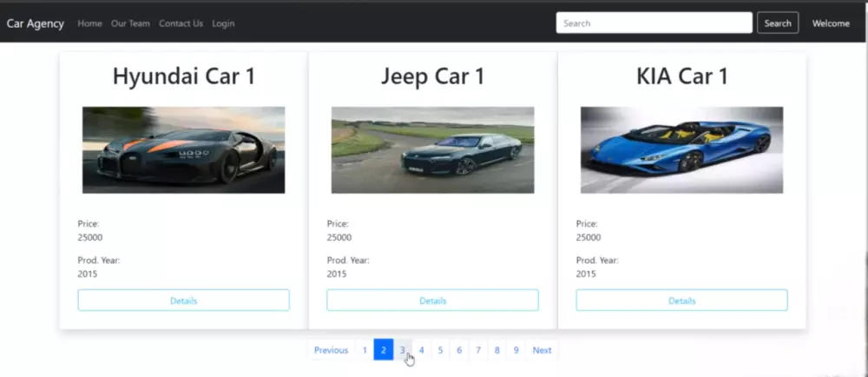The width and height of the screenshot is (868, 377).
Task: Click the KIA Car 1 Price label
Action: [587, 223]
